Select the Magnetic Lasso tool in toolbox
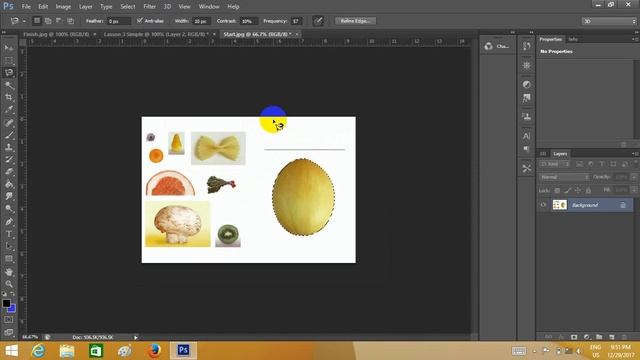This screenshot has height=360, width=640. tap(9, 73)
